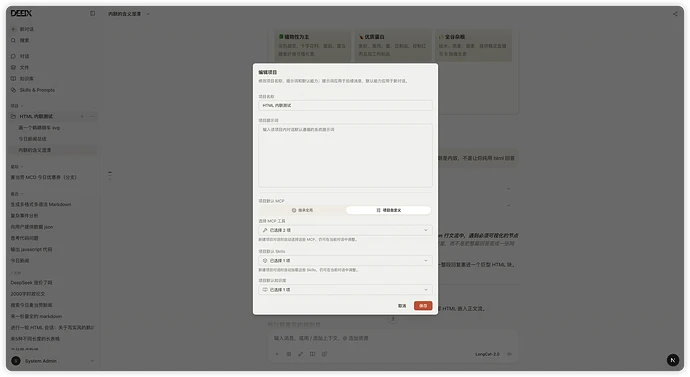Click the DEEIX logo in the sidebar
690x377 pixels.
point(21,13)
